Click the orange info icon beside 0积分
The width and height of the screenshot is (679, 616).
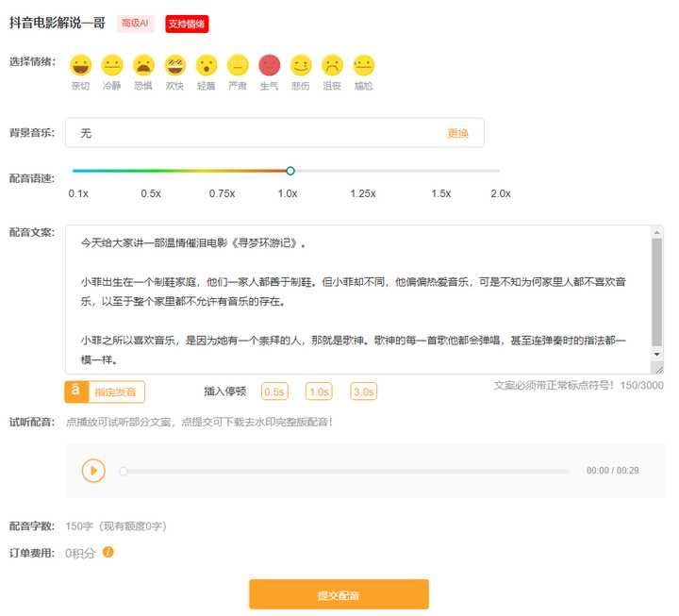[108, 552]
